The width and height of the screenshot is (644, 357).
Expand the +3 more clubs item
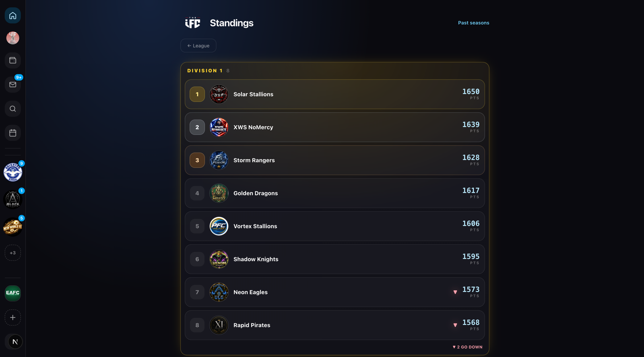coord(13,253)
